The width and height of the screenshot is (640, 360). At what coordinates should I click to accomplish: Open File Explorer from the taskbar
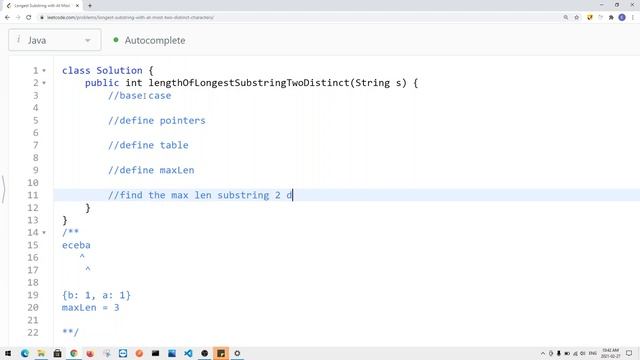41,353
